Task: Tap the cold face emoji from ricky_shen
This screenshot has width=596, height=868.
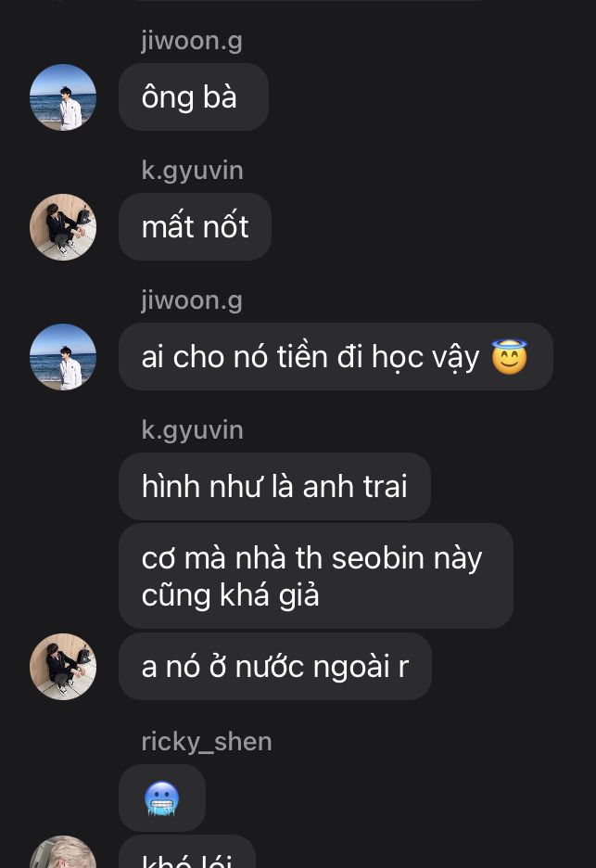Action: point(161,798)
